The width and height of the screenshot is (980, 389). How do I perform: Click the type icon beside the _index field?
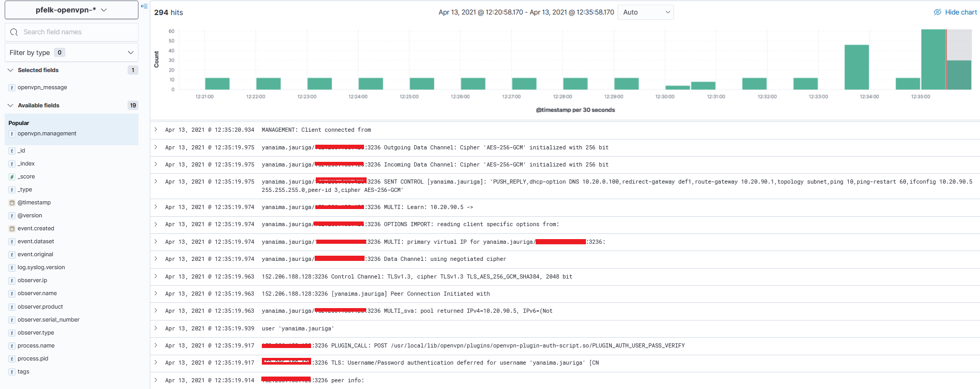[x=12, y=164]
